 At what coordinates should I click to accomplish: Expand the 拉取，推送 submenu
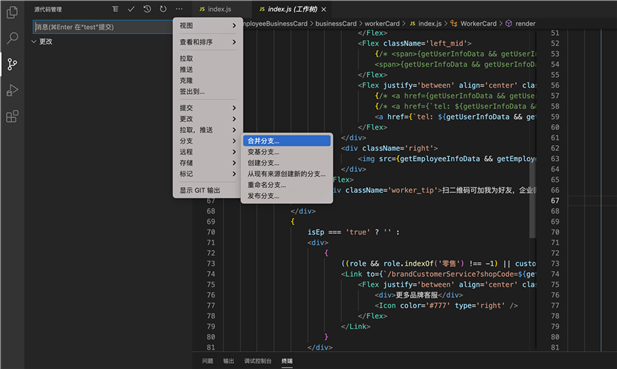pyautogui.click(x=208, y=130)
